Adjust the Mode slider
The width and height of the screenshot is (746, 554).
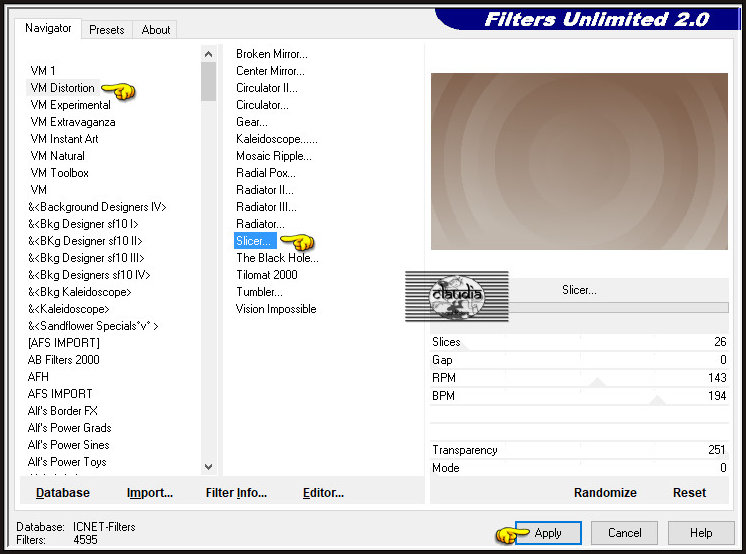point(579,468)
